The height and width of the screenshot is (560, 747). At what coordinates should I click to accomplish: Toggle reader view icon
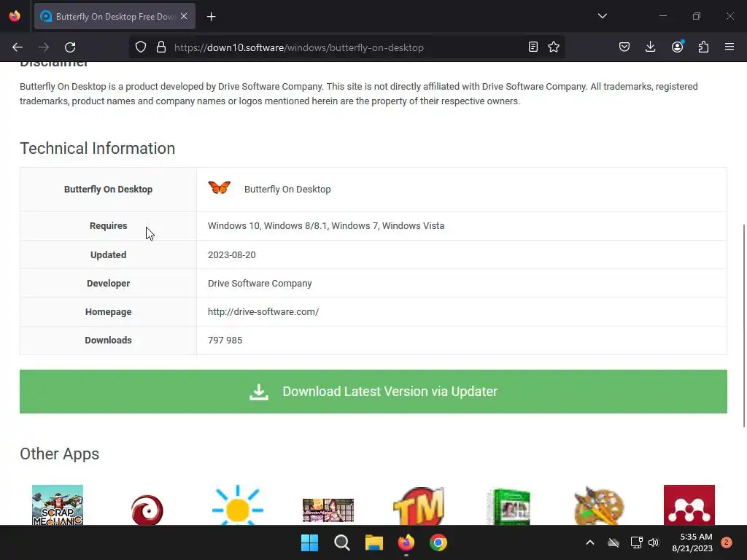coord(533,47)
